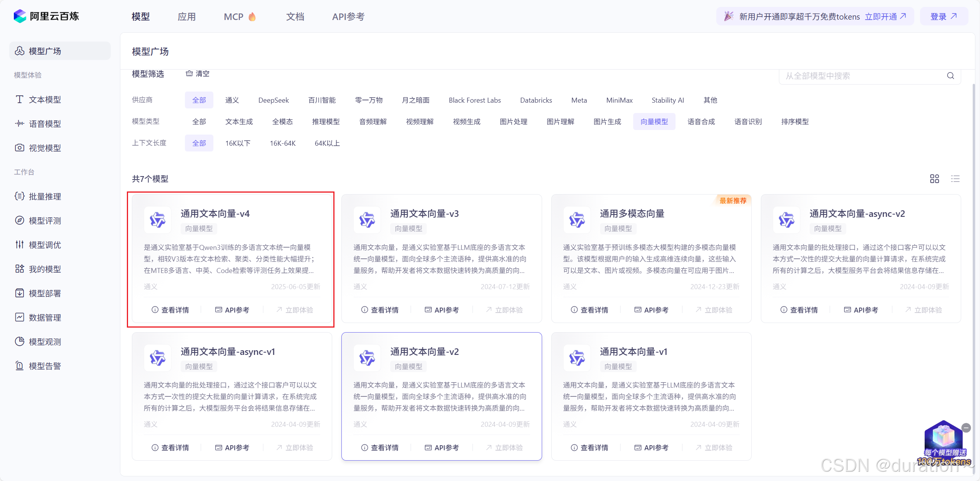Click the 视觉模型 camera icon

click(19, 148)
